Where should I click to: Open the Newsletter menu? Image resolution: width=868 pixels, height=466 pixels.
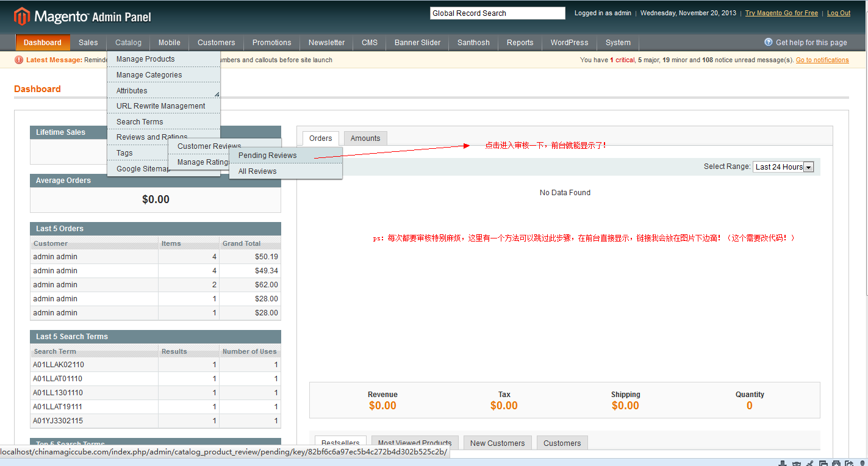click(326, 43)
